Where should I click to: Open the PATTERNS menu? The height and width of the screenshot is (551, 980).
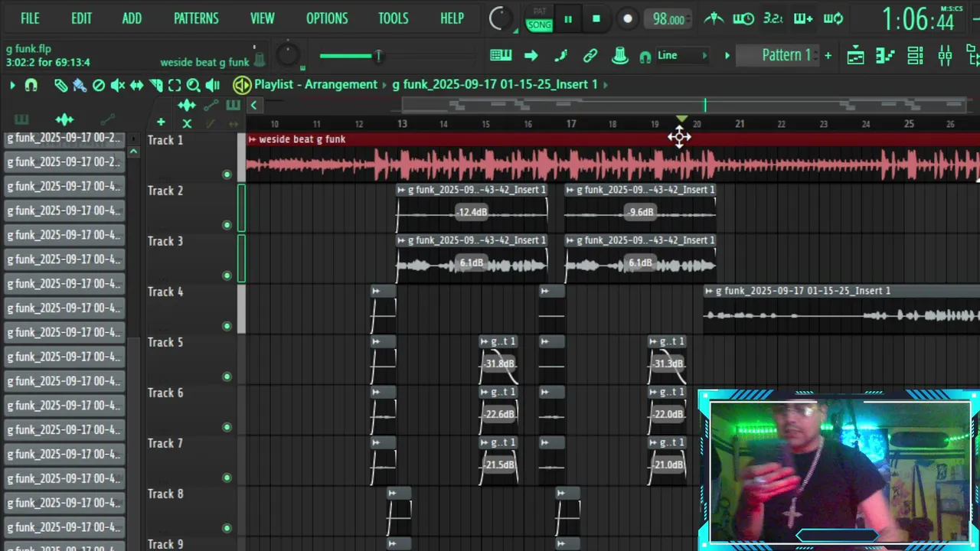196,18
